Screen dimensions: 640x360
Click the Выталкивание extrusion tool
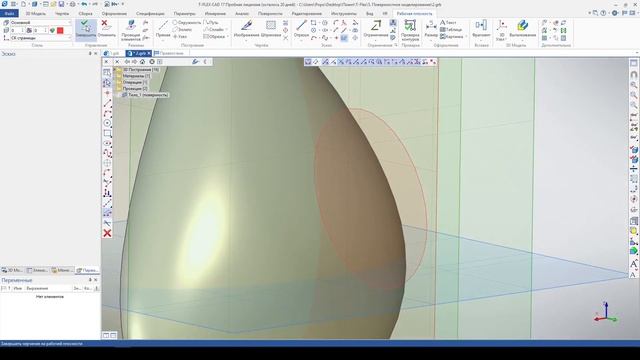pos(522,29)
